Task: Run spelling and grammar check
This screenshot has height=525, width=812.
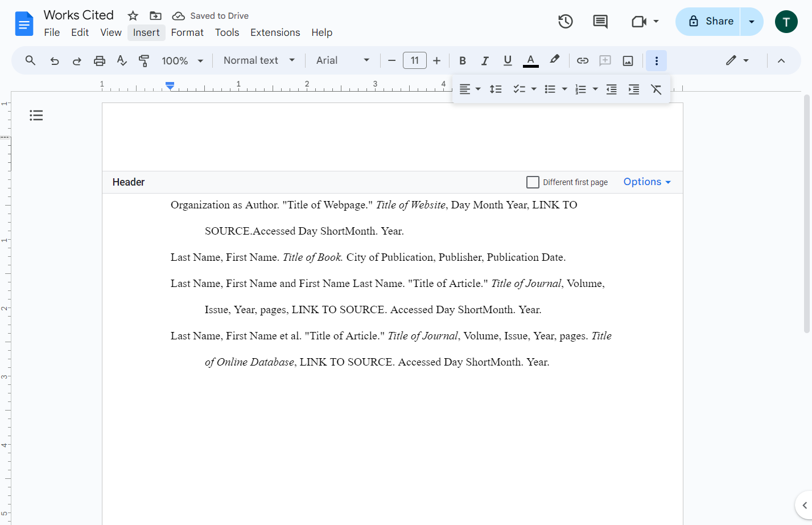Action: pyautogui.click(x=122, y=60)
